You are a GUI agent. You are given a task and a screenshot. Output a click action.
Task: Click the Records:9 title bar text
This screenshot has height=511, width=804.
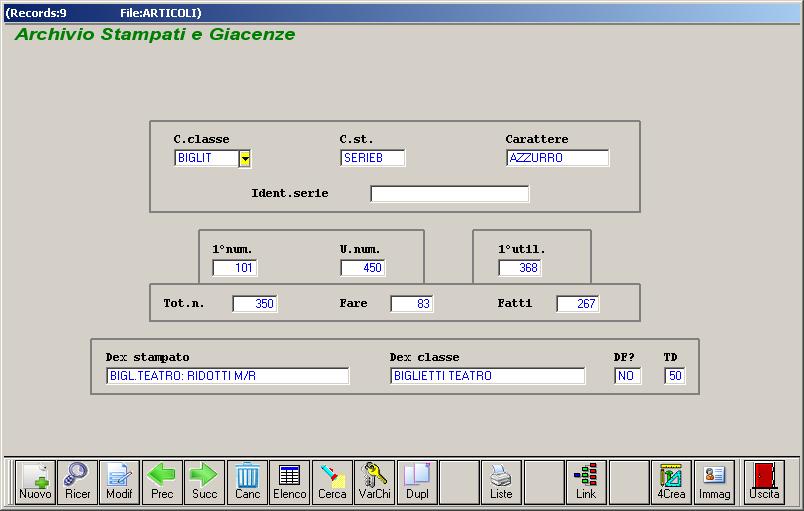coord(36,13)
